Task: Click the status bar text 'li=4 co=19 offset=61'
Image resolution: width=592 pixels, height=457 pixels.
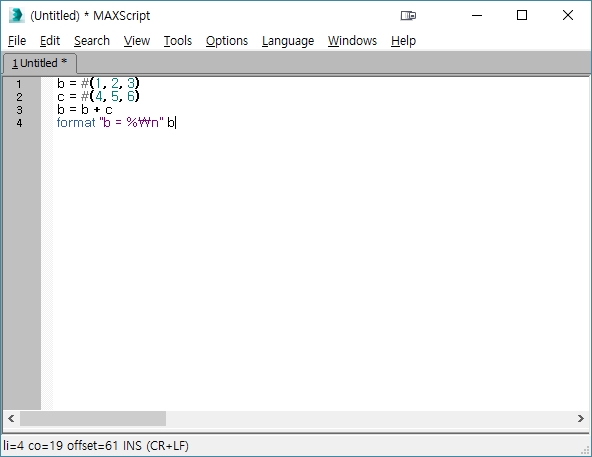Action: click(61, 446)
